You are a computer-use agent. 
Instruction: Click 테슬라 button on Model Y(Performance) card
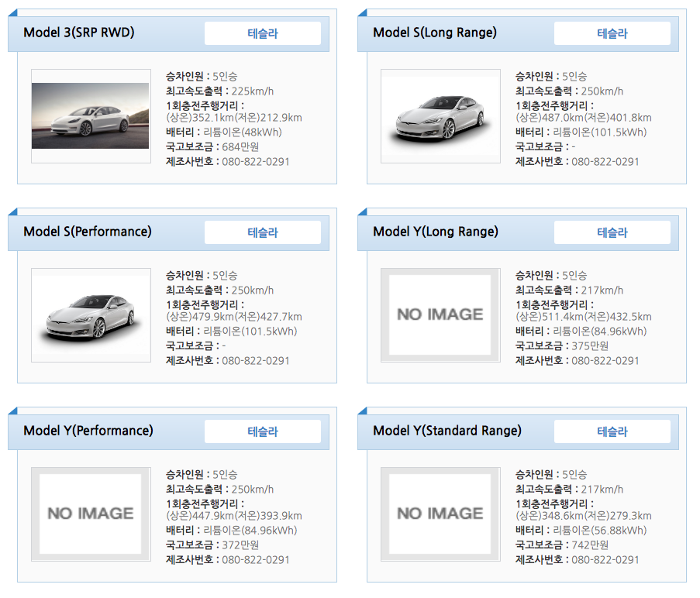tap(263, 431)
